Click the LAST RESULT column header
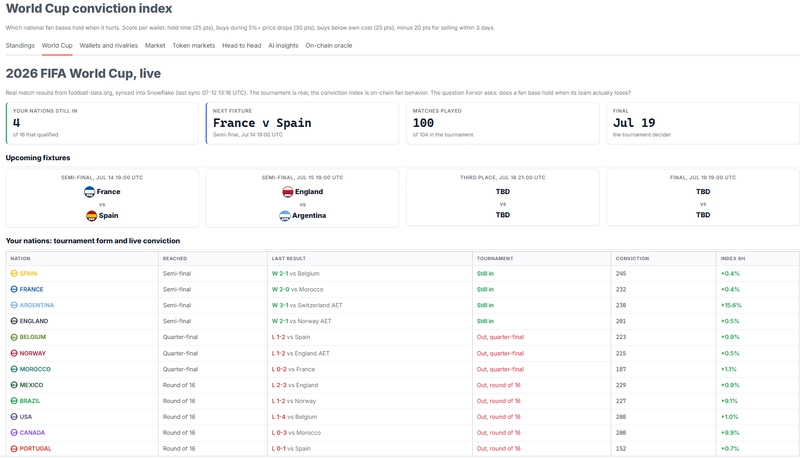The height and width of the screenshot is (458, 800). (289, 259)
